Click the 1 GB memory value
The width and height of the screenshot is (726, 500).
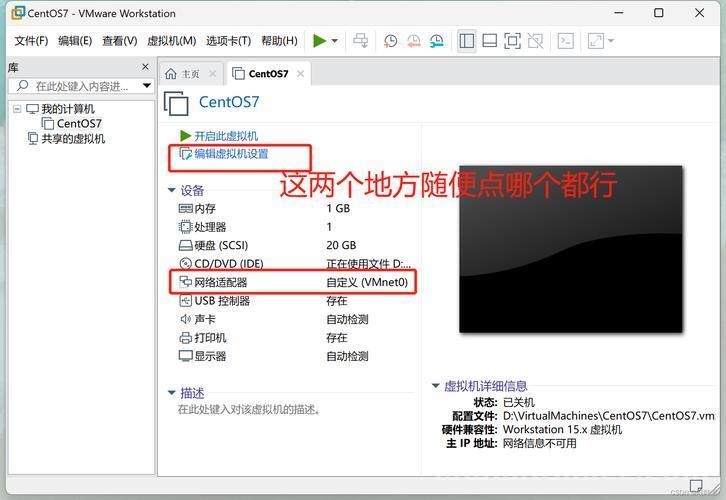338,209
